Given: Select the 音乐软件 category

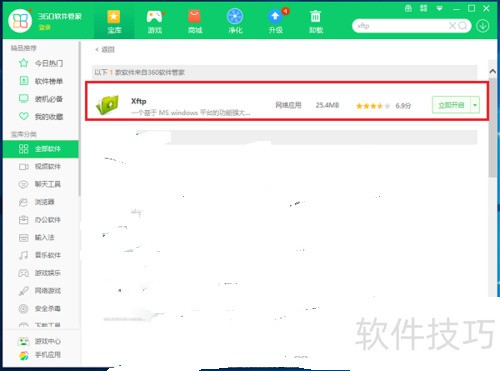Looking at the screenshot, I should pyautogui.click(x=41, y=255).
